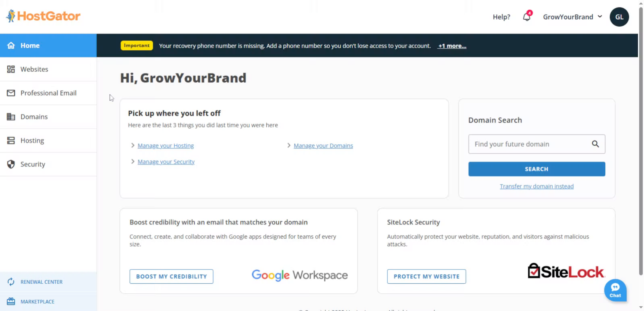Click the Find your future domain field
644x311 pixels.
530,144
